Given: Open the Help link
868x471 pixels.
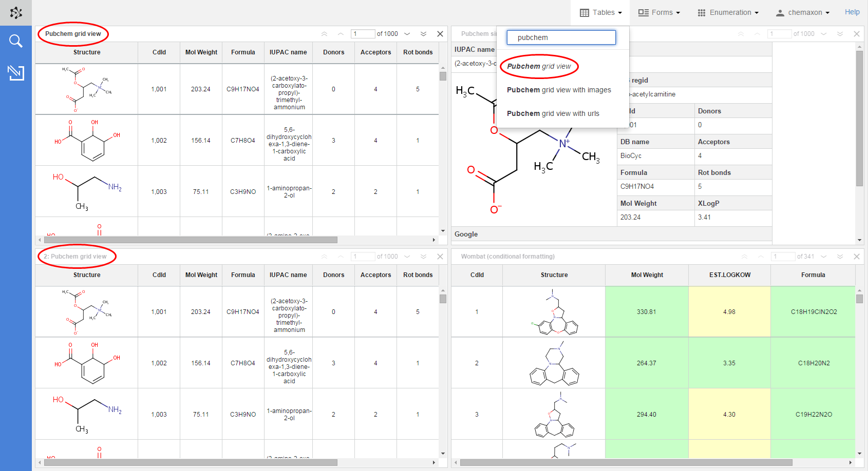Looking at the screenshot, I should click(x=852, y=12).
